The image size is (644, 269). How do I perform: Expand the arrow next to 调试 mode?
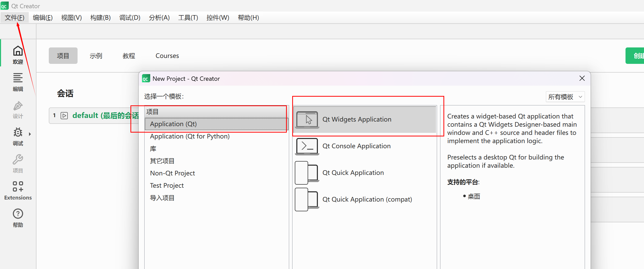pyautogui.click(x=30, y=134)
